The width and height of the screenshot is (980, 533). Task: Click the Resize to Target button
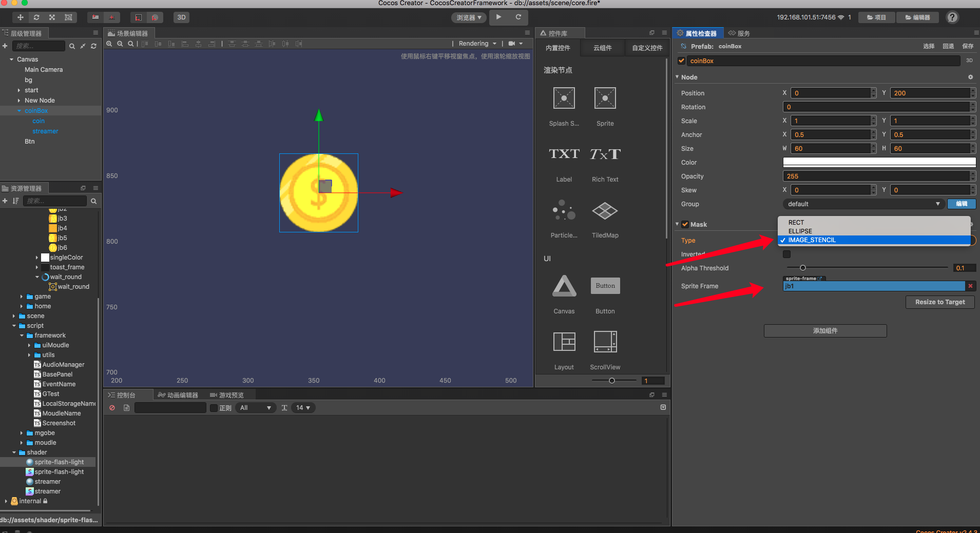pos(939,302)
